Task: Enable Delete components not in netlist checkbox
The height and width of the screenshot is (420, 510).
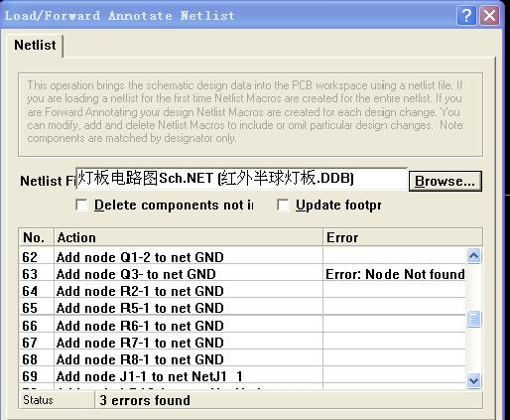Action: click(81, 205)
